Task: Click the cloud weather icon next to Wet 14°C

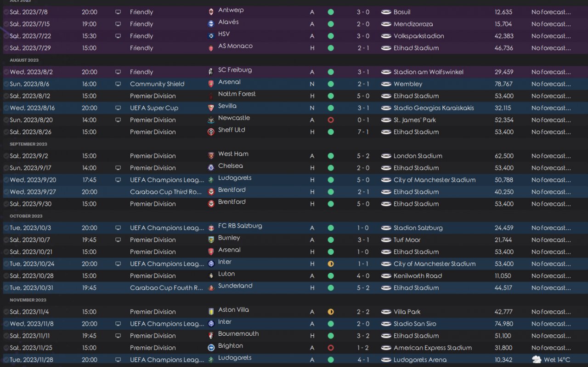Action: pos(537,360)
